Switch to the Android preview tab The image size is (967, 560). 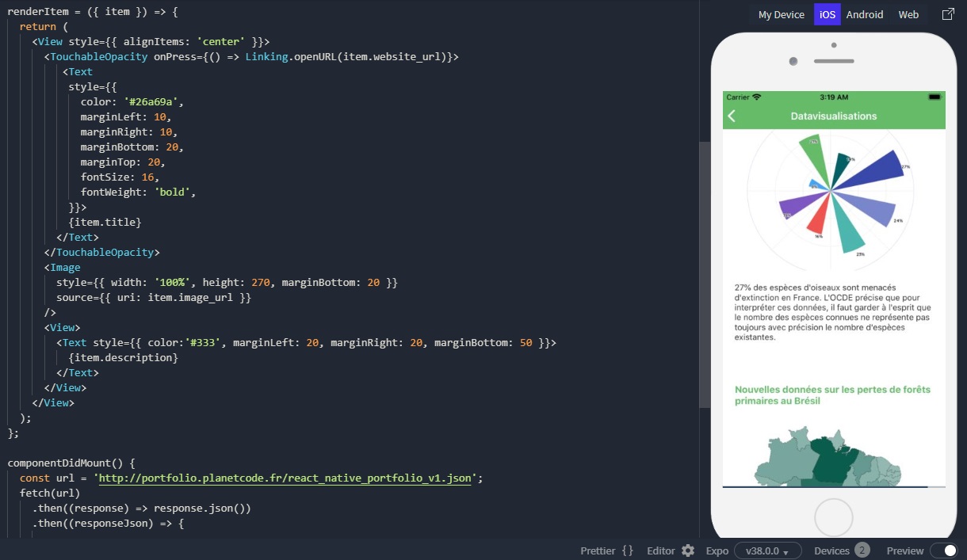click(x=865, y=14)
